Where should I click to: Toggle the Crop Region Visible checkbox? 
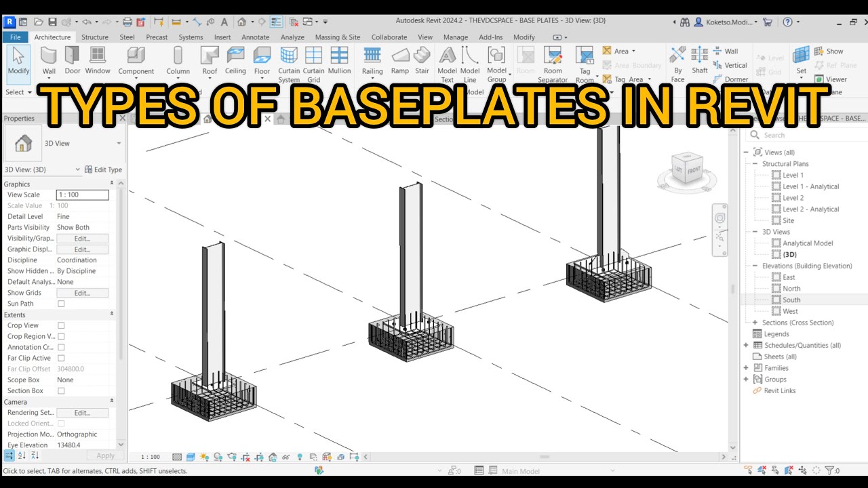61,336
